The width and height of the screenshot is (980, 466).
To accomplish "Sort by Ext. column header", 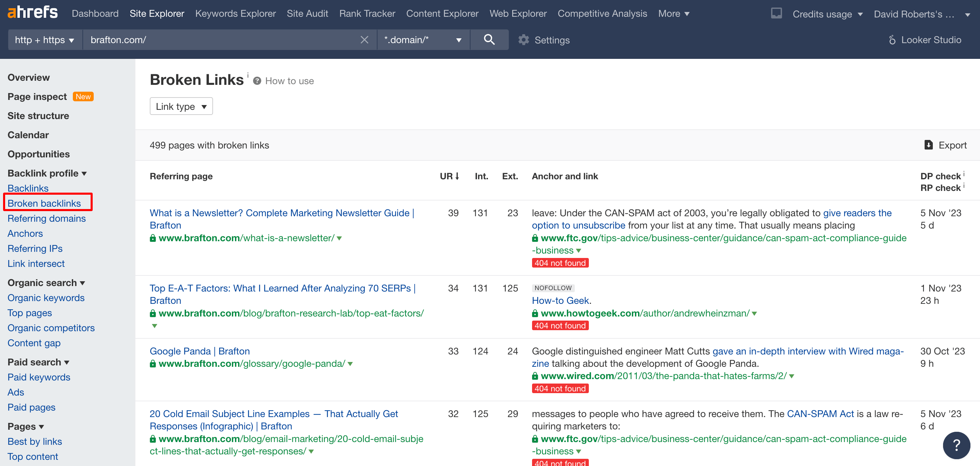I will point(510,176).
